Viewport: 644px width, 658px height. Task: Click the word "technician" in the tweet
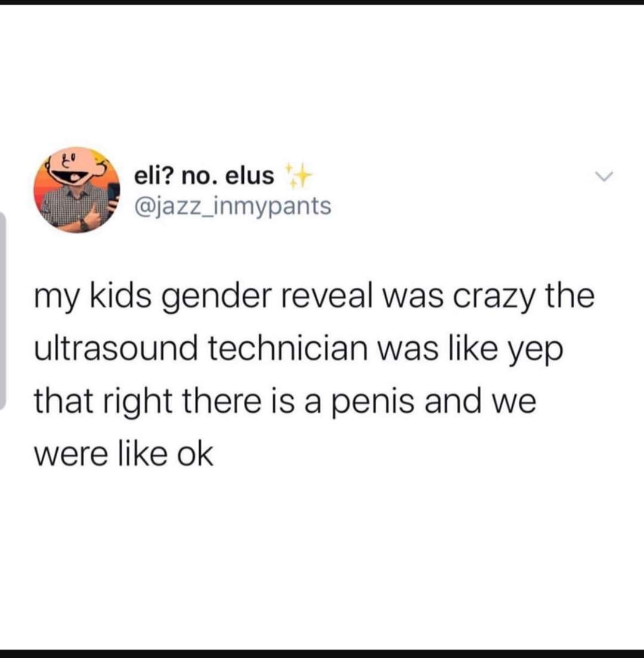click(x=287, y=349)
